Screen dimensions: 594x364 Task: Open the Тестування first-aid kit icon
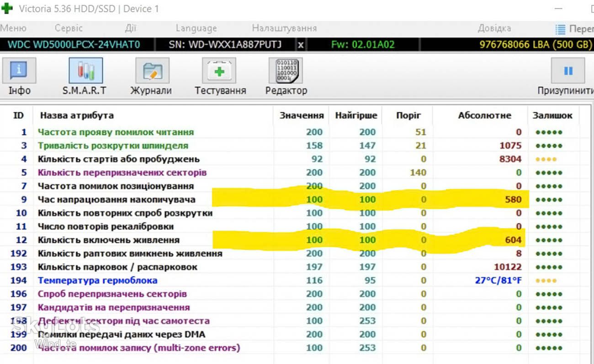point(219,70)
